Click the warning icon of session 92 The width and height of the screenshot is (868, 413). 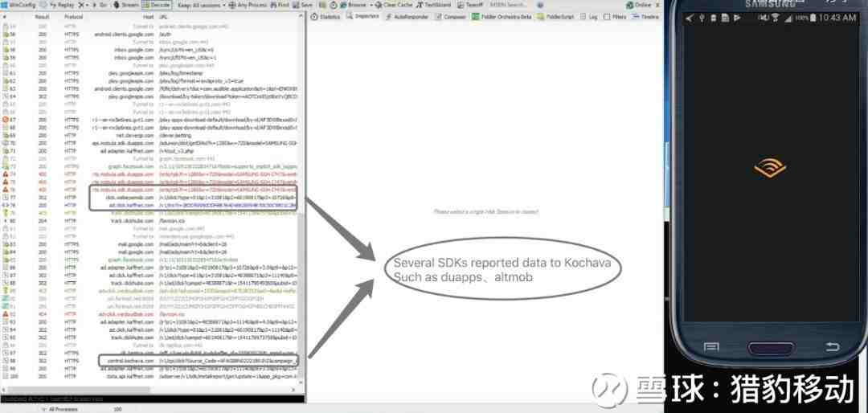click(x=6, y=314)
